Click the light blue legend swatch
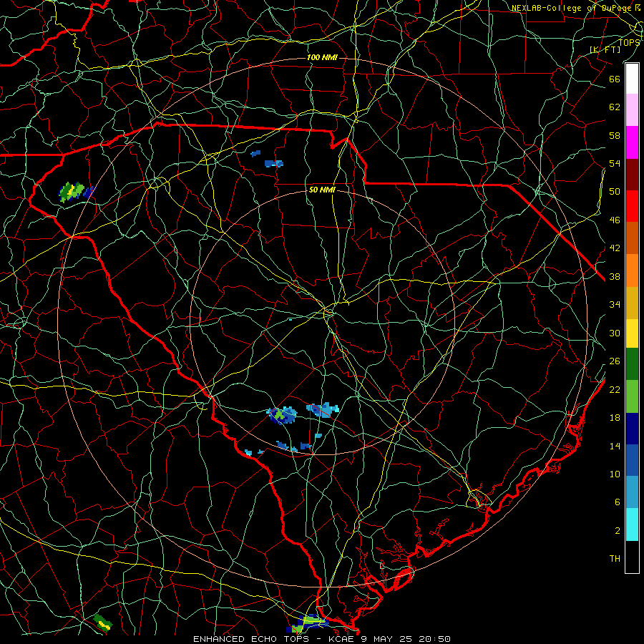 click(x=632, y=492)
